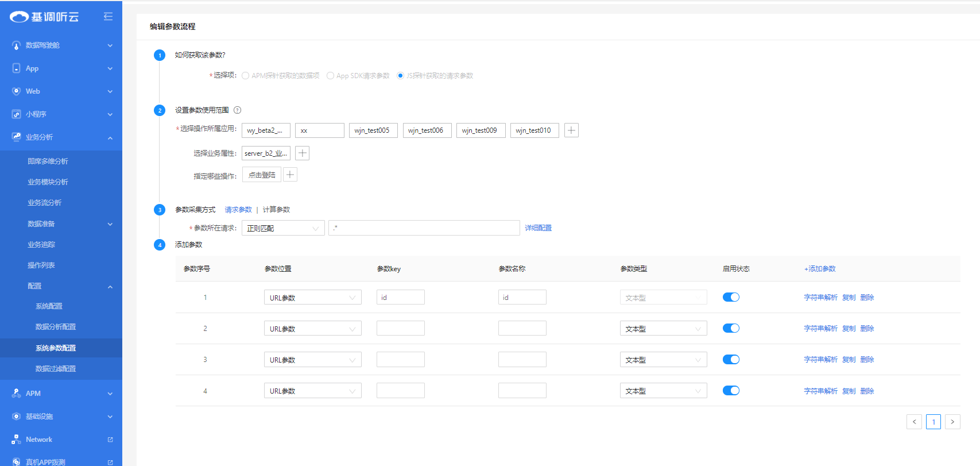Click 详细配置 link
980x466 pixels.
(x=539, y=228)
